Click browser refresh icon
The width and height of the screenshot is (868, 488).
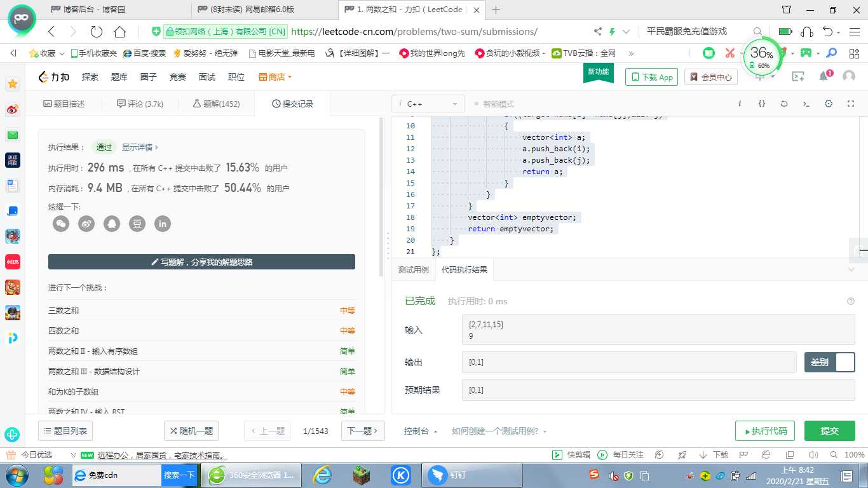click(96, 32)
